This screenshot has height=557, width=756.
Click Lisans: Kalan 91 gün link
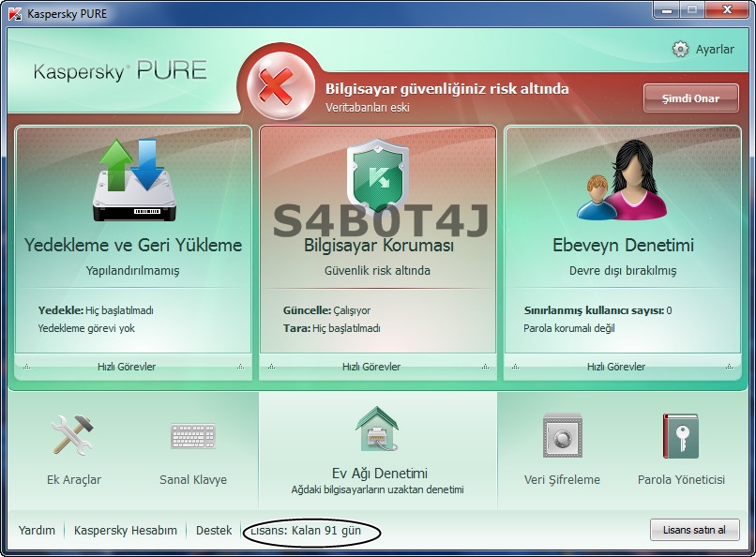306,531
